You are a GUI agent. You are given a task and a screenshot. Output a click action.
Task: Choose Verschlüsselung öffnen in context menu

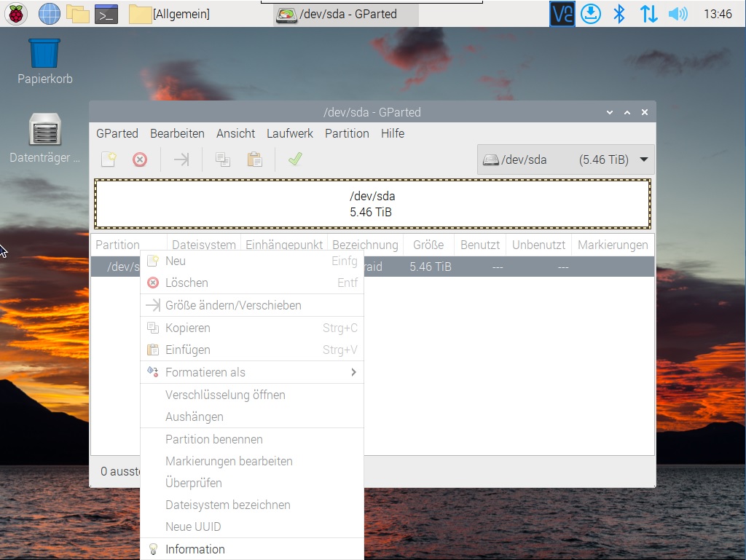coord(252,395)
